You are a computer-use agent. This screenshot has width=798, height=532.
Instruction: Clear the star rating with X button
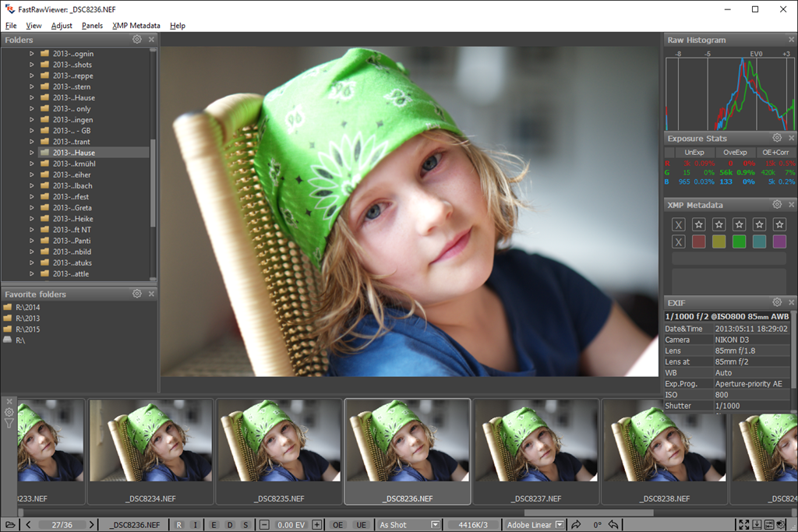[x=679, y=224]
